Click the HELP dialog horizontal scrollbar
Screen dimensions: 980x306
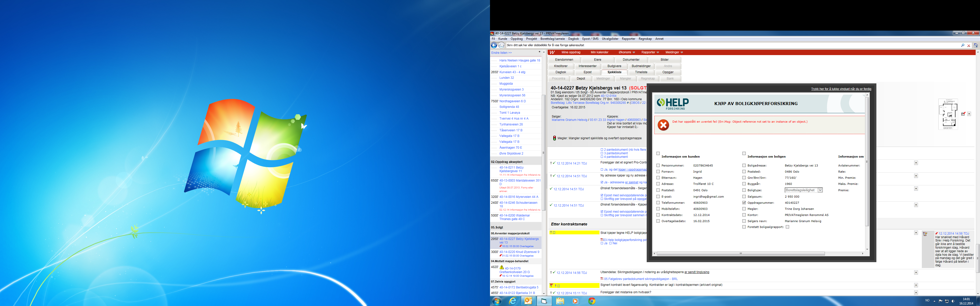(740, 253)
